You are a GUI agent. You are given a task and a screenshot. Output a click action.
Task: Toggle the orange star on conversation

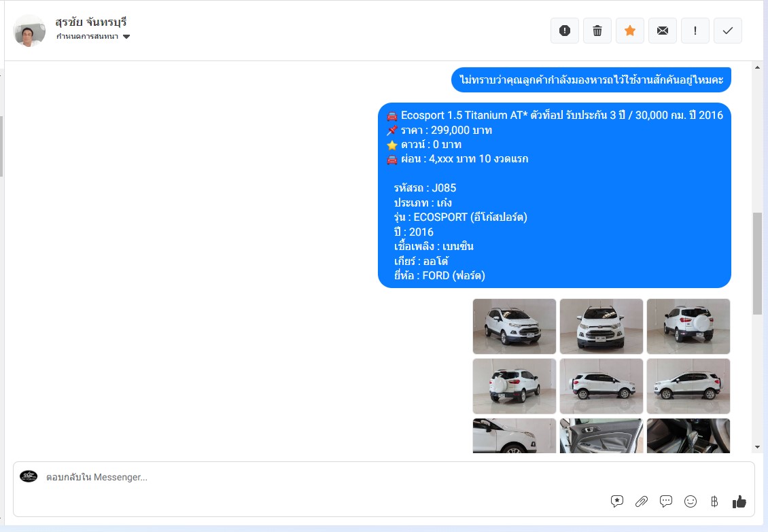[630, 31]
